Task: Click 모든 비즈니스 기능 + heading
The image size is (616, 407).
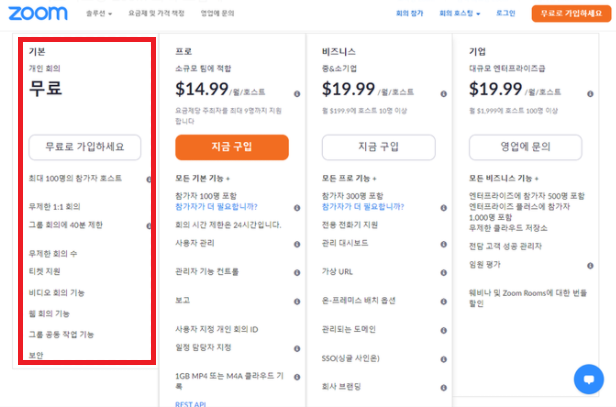Action: 504,178
